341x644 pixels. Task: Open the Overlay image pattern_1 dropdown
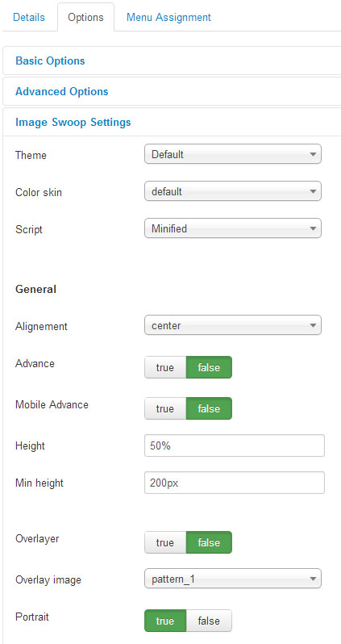(233, 579)
